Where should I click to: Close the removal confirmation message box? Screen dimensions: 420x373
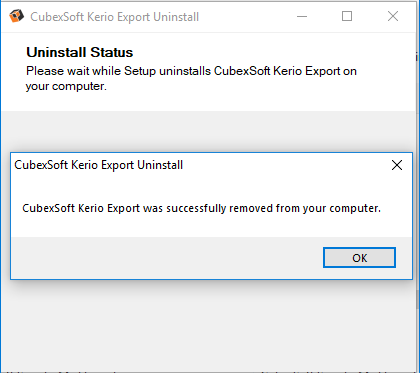[x=397, y=165]
